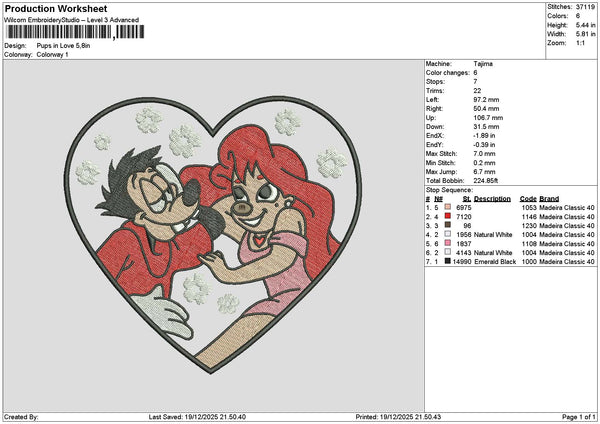
Task: Click stitch count 7120 in stop 2
Action: (x=464, y=217)
